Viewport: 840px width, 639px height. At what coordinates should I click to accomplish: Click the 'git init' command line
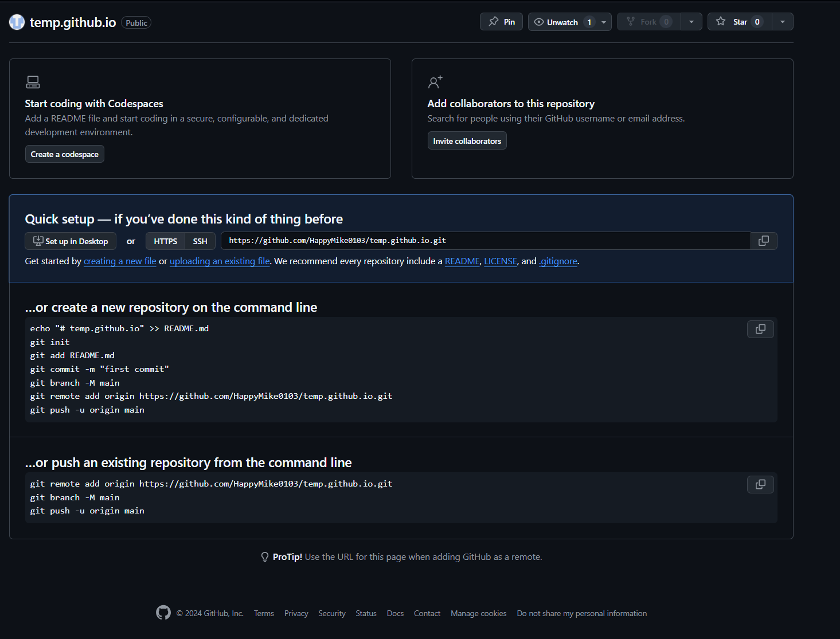(x=50, y=342)
